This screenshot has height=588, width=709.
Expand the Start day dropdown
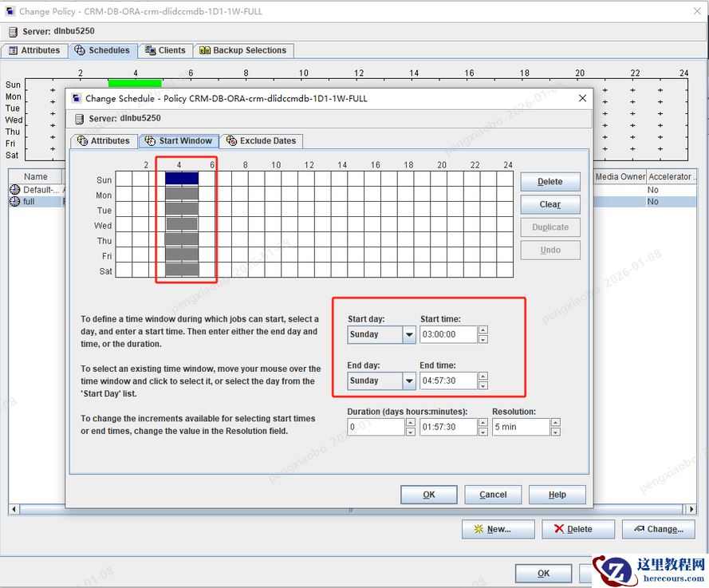coord(409,335)
